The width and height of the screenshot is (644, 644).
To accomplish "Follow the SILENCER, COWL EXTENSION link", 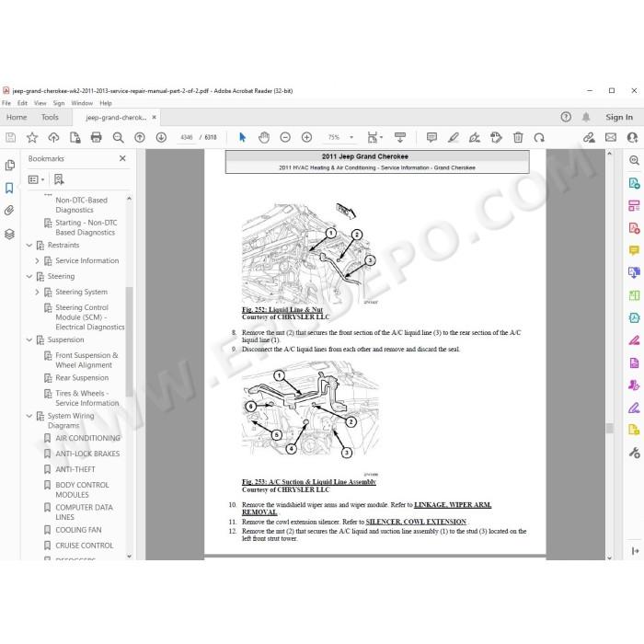I will coord(416,522).
